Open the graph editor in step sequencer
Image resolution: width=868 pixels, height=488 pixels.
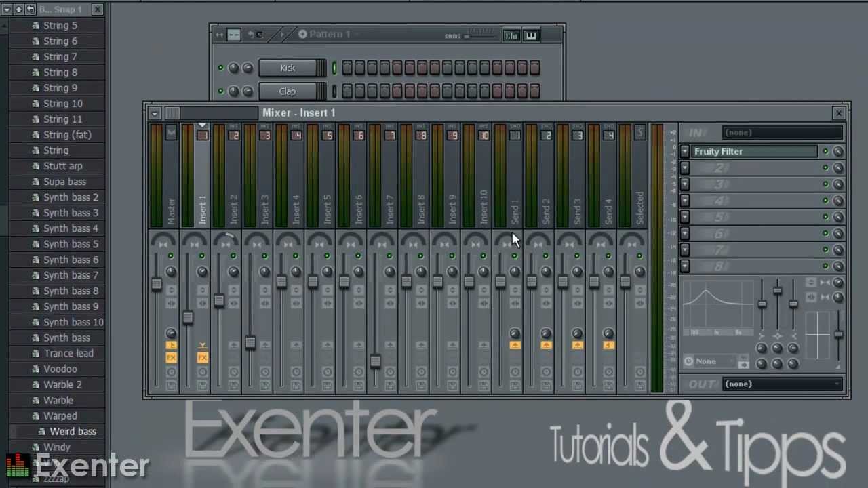click(511, 35)
